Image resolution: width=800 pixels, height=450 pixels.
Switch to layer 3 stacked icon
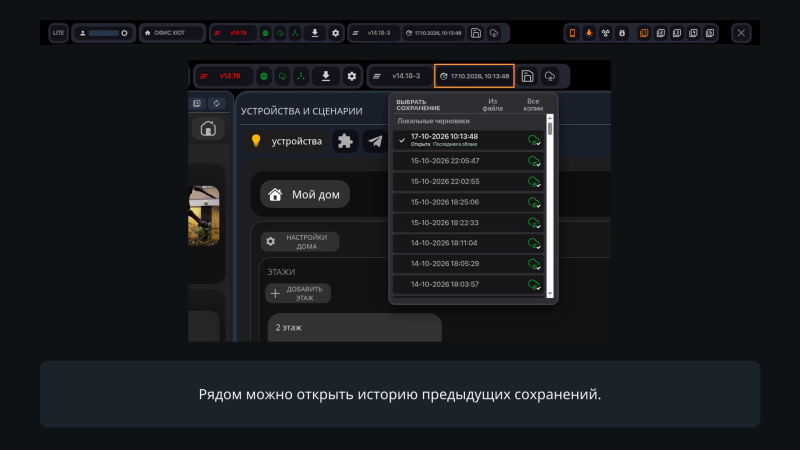[x=677, y=33]
